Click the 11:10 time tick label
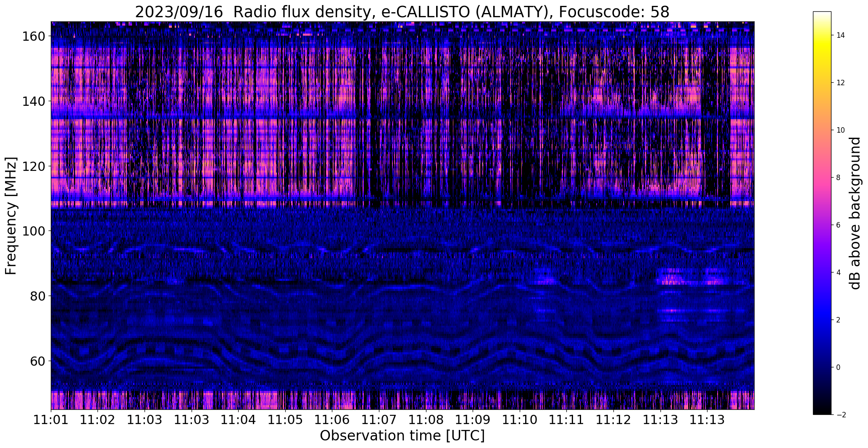The height and width of the screenshot is (448, 868). pos(520,420)
